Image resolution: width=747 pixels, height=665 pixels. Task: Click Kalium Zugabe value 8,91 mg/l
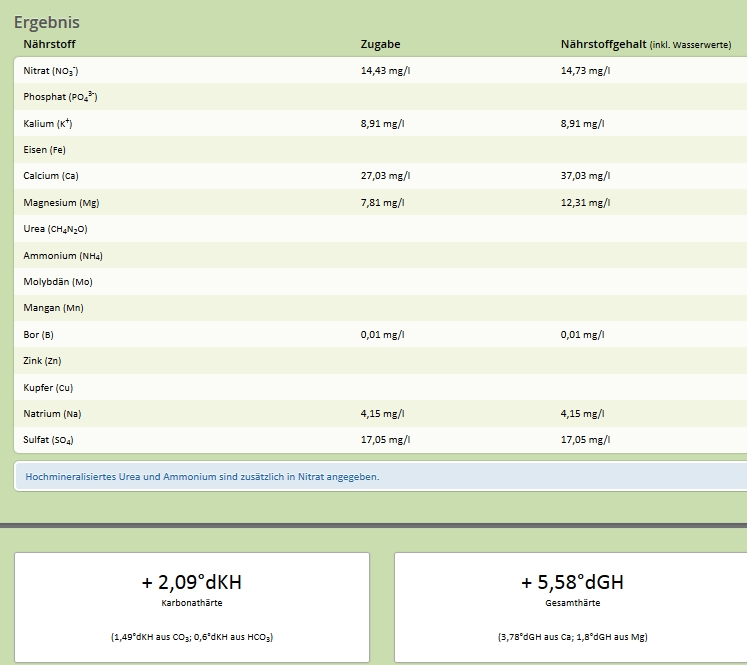click(x=382, y=123)
